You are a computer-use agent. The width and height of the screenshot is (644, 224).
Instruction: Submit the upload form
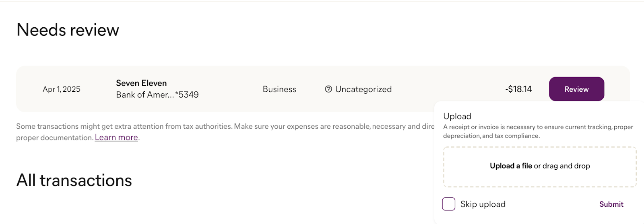coord(611,204)
